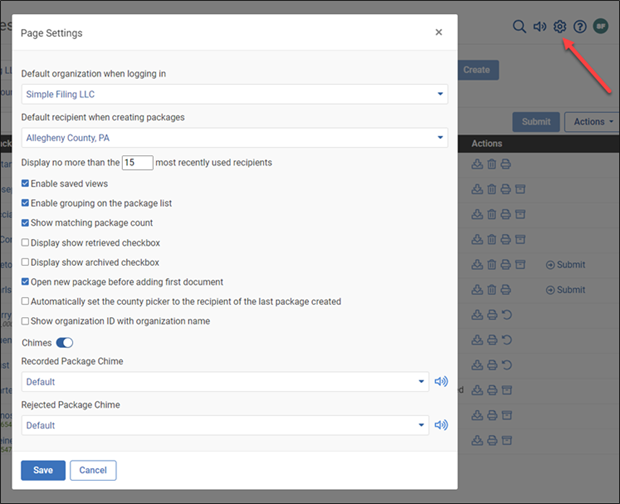
Task: Click the download icon in the eighth package row
Action: pos(477,340)
